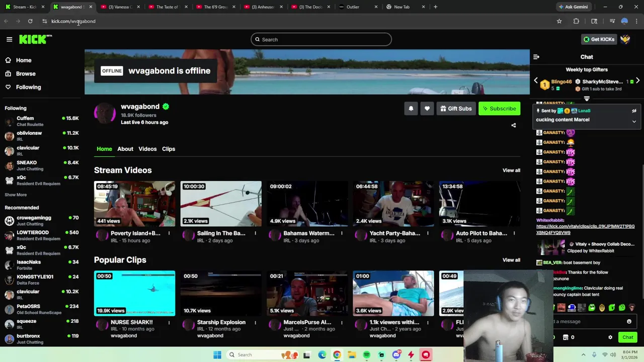The height and width of the screenshot is (362, 644).
Task: Click the Ask Gemini button
Action: tap(573, 7)
